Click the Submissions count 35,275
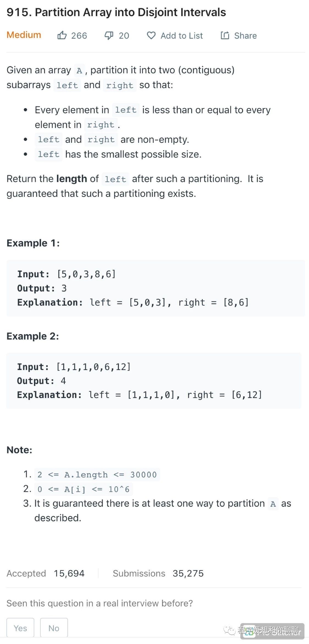 click(x=188, y=573)
